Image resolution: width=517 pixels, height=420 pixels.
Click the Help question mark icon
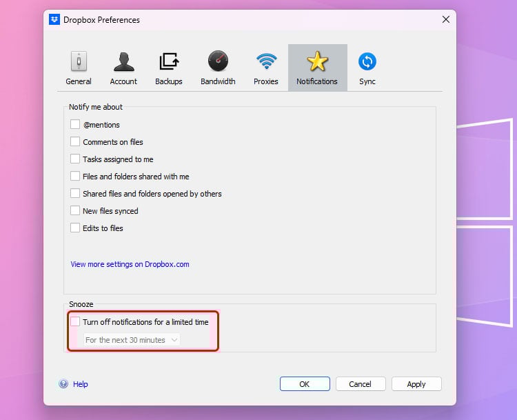[63, 383]
